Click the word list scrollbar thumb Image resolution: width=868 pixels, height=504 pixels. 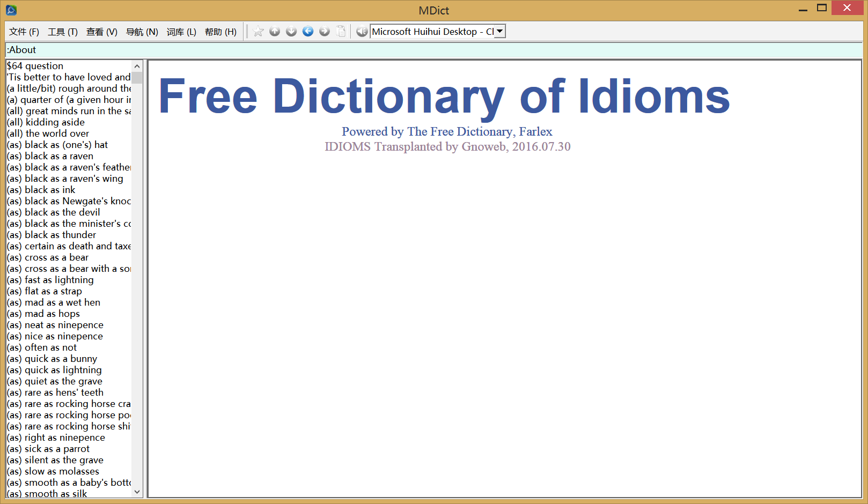137,78
